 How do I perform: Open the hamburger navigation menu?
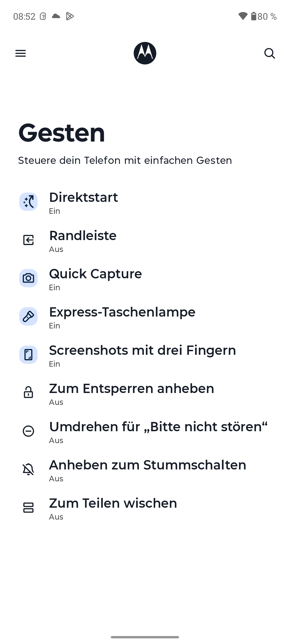click(x=20, y=53)
